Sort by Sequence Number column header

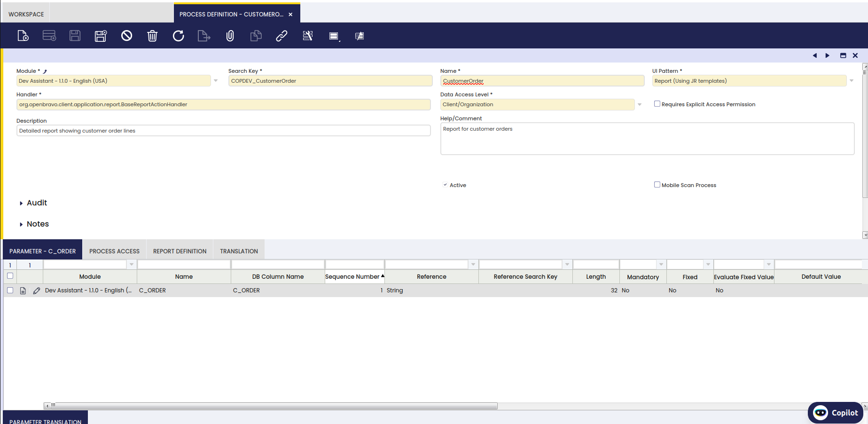click(355, 277)
